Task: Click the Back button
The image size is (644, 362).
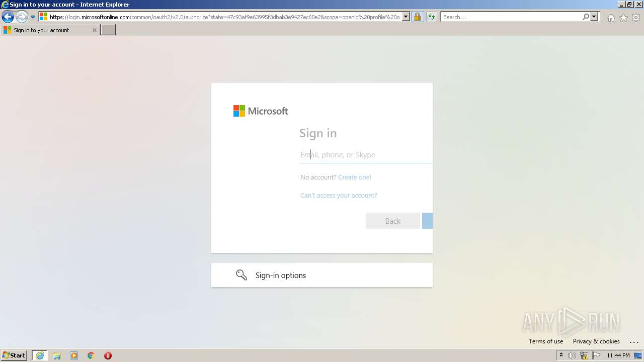Action: click(393, 221)
